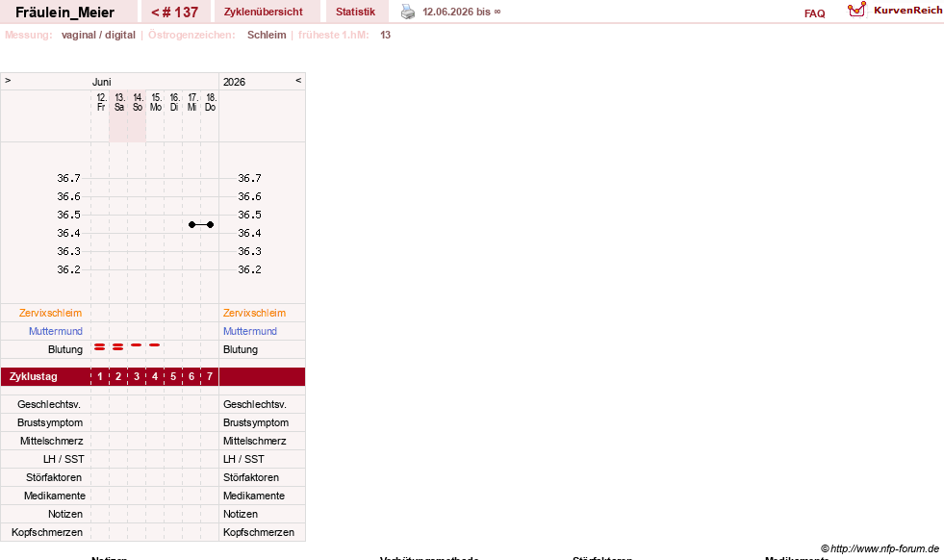Viewport: 944px width, 560px height.
Task: Select cycle day 3 in Zyklustag row
Action: [137, 376]
